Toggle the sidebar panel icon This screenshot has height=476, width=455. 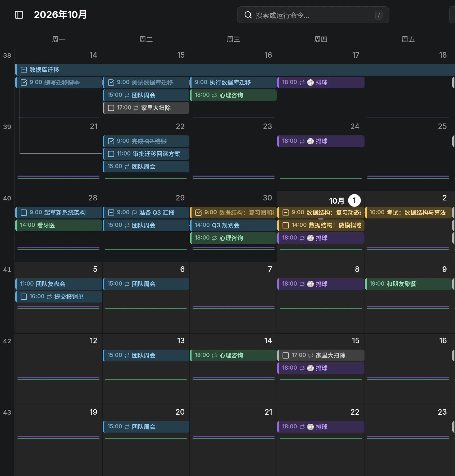19,15
